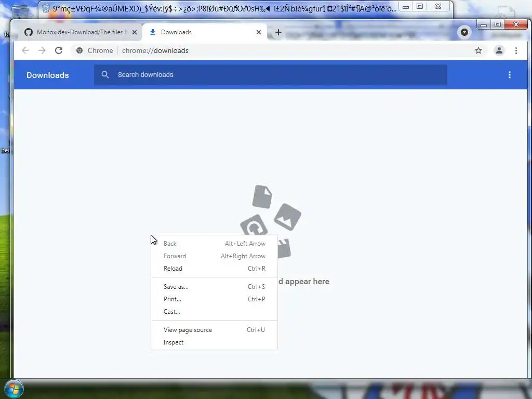The width and height of the screenshot is (532, 399).
Task: Close the Chrome window
Action: [x=516, y=24]
